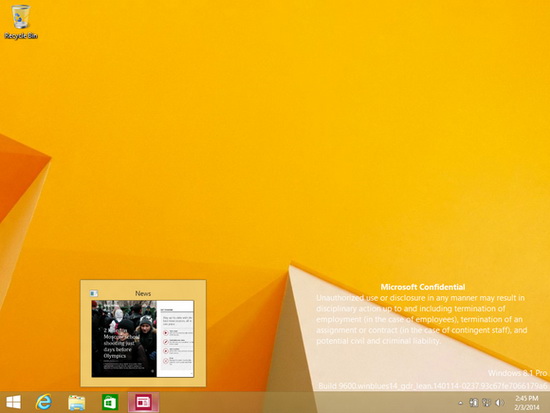
Task: Click the News title in preview popup
Action: [143, 293]
